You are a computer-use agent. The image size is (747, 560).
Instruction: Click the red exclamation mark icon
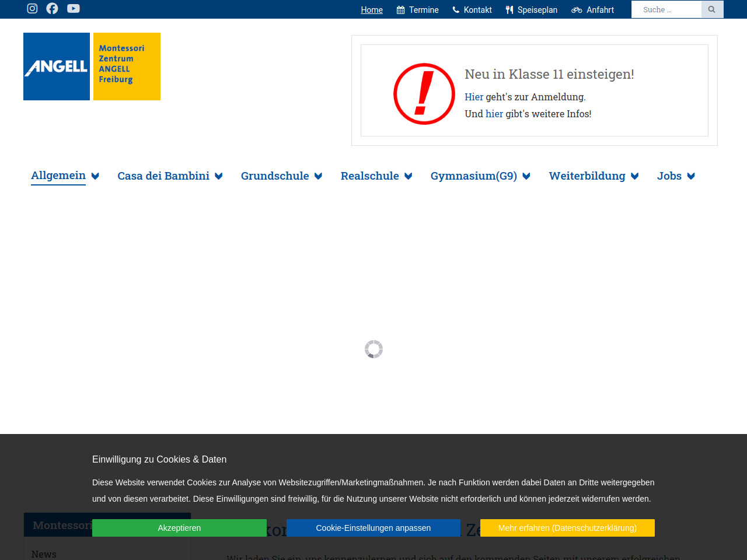tap(424, 94)
